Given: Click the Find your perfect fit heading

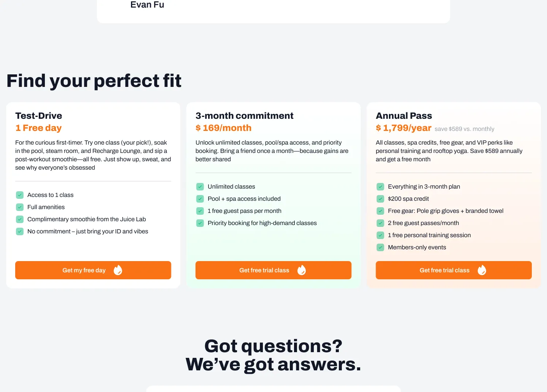Looking at the screenshot, I should point(94,81).
